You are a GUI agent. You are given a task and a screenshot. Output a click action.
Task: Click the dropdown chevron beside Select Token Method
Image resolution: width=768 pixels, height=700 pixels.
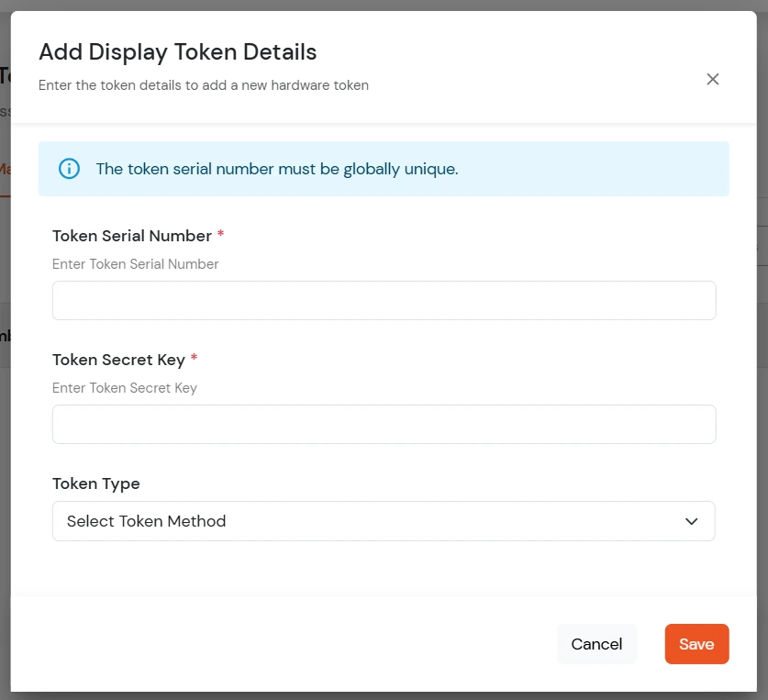coord(693,520)
